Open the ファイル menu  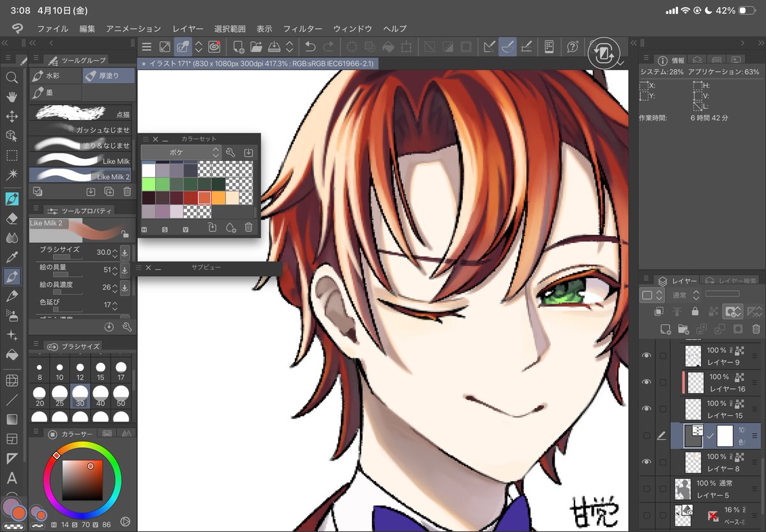[52, 29]
